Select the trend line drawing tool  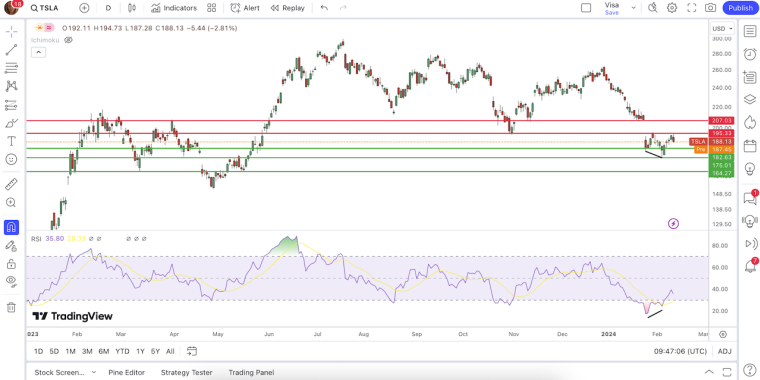point(12,49)
